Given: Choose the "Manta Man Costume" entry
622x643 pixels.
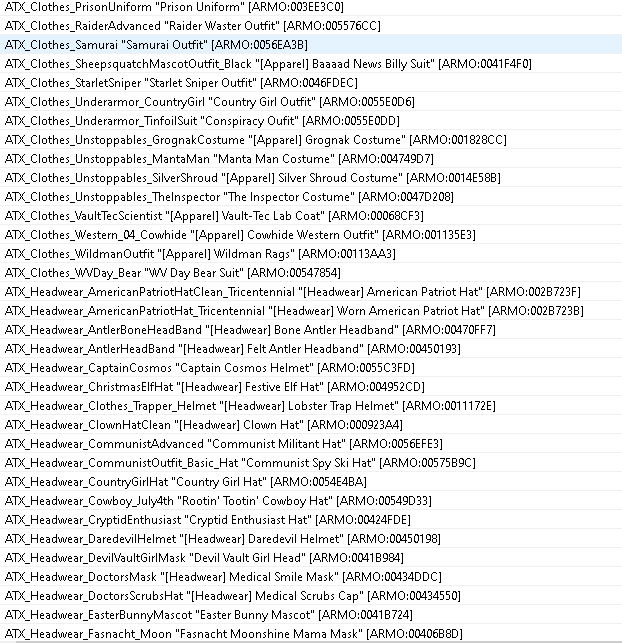Looking at the screenshot, I should tap(311, 158).
